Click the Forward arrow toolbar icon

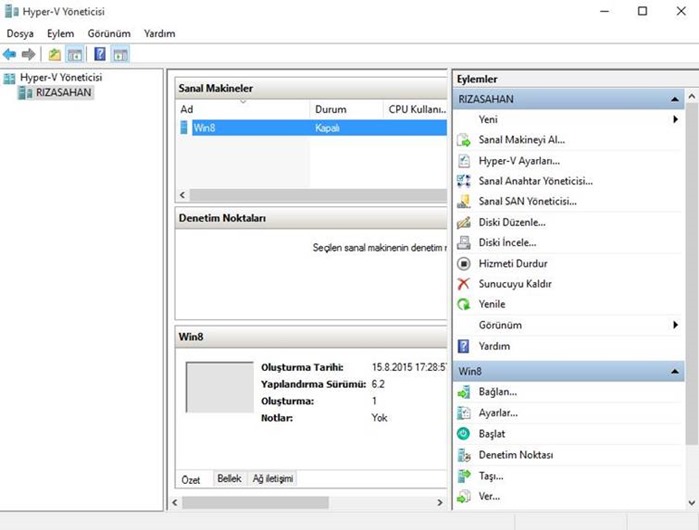(28, 54)
